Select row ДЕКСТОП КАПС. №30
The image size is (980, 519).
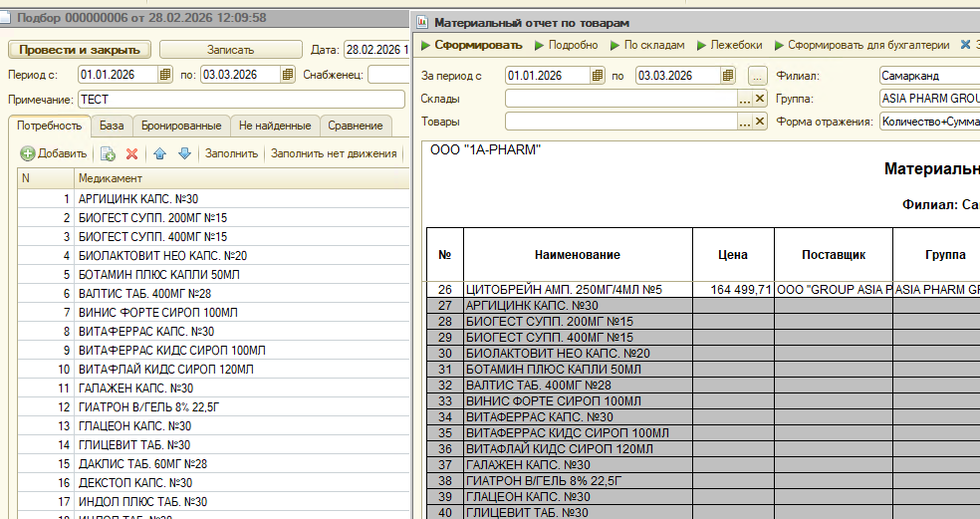point(213,483)
